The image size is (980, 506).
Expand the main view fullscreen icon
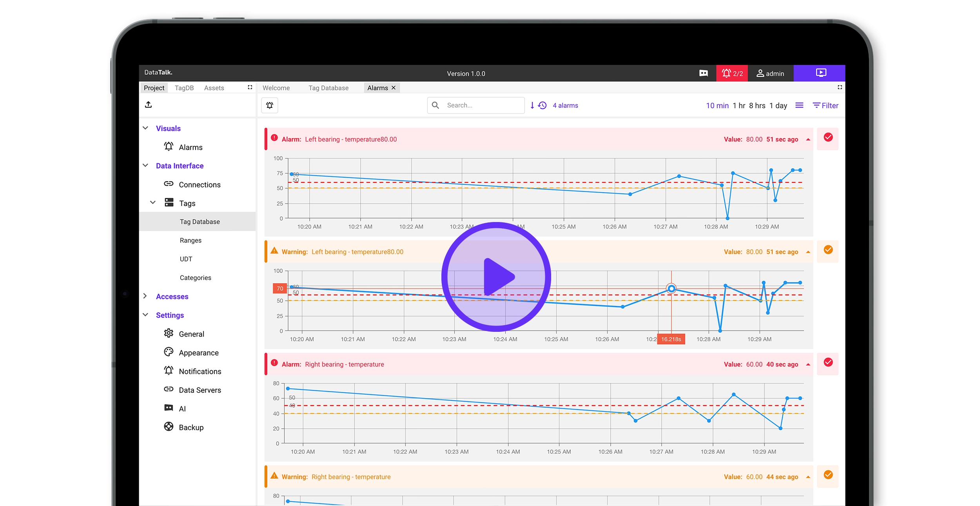(840, 87)
